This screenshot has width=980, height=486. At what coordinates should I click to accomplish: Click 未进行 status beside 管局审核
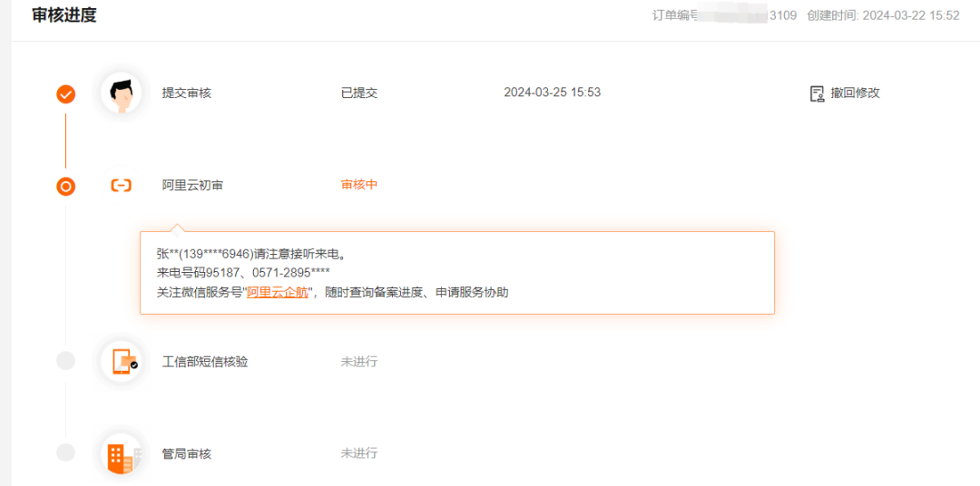click(x=359, y=452)
